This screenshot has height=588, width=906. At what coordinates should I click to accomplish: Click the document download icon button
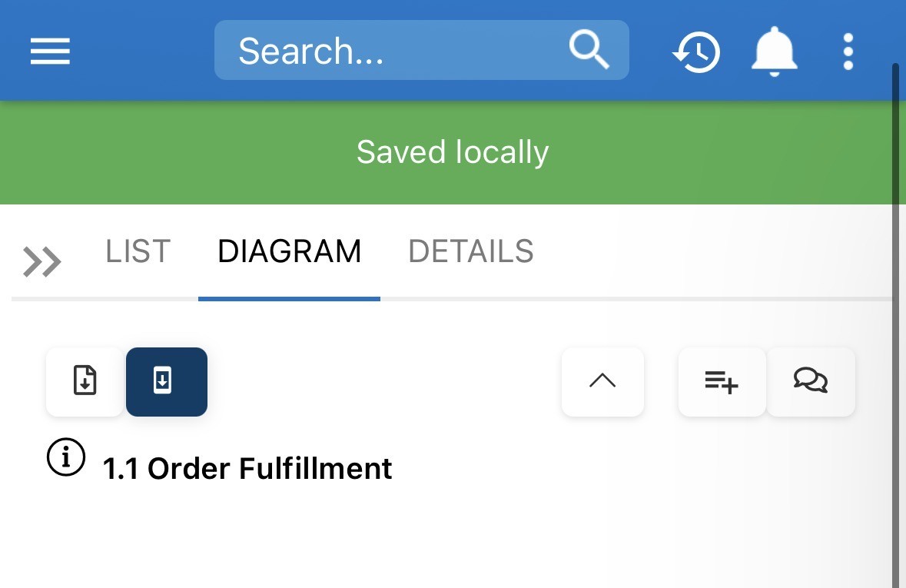[x=85, y=381]
